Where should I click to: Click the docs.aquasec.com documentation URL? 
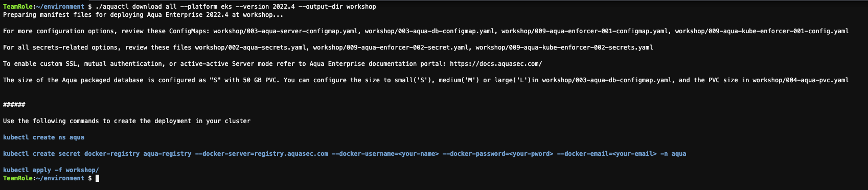click(x=495, y=64)
